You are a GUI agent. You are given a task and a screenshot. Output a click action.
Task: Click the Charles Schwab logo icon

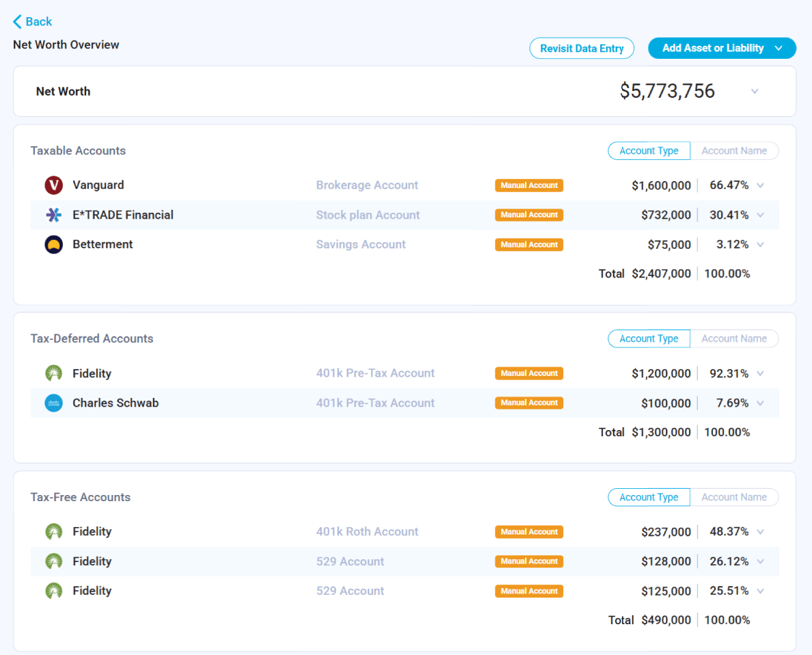tap(53, 403)
